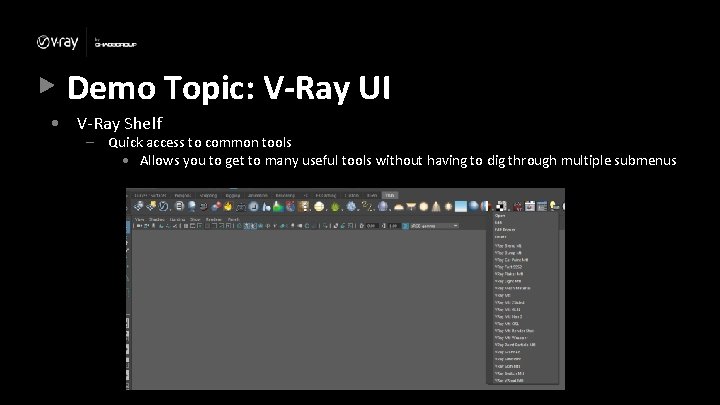The image size is (720, 405).
Task: Switch to the Polygons shelf tab
Action: 183,195
